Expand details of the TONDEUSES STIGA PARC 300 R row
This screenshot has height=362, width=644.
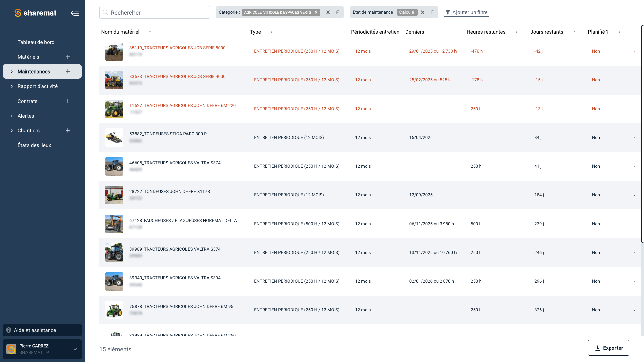click(634, 137)
